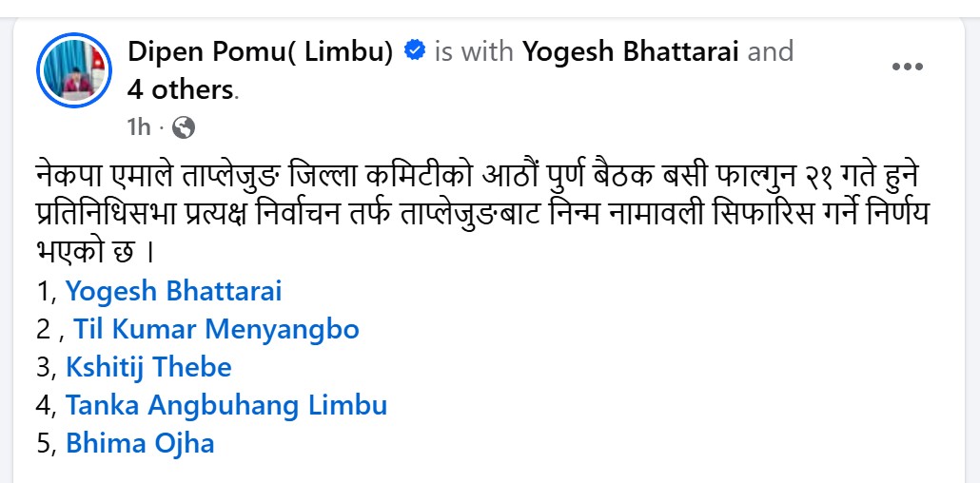Go to Tanka Angbuhang Limbu's profile
The width and height of the screenshot is (980, 483).
coord(226,405)
